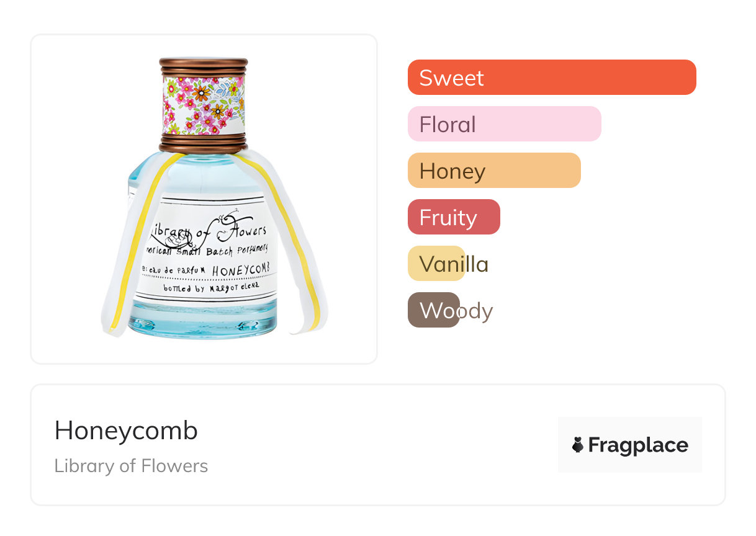Click the Honey accord bar

[x=493, y=171]
